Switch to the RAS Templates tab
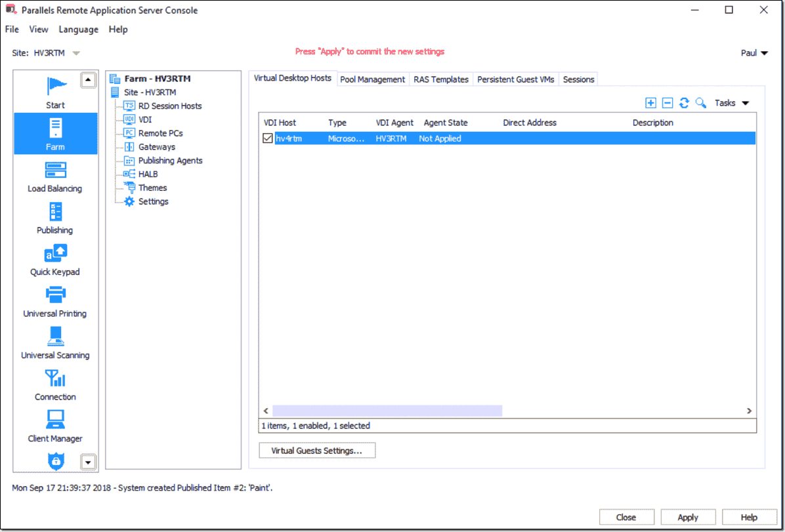The image size is (785, 532). pyautogui.click(x=441, y=79)
